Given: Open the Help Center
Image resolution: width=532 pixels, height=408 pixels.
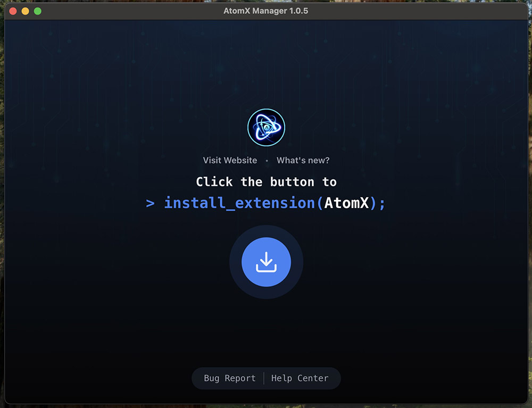Looking at the screenshot, I should pos(301,378).
